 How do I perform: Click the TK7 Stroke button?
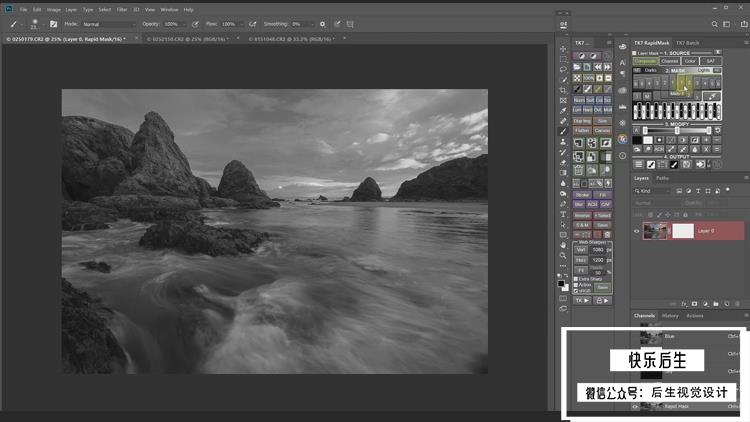(x=583, y=195)
